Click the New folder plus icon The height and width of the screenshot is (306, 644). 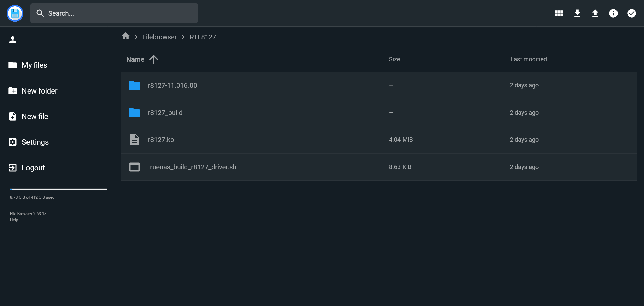pos(13,91)
